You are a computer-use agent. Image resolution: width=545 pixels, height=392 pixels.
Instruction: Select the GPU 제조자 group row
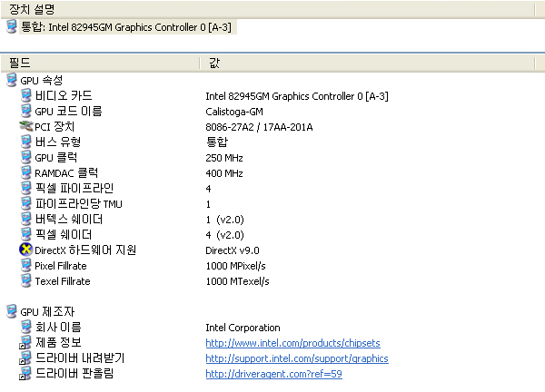[47, 312]
